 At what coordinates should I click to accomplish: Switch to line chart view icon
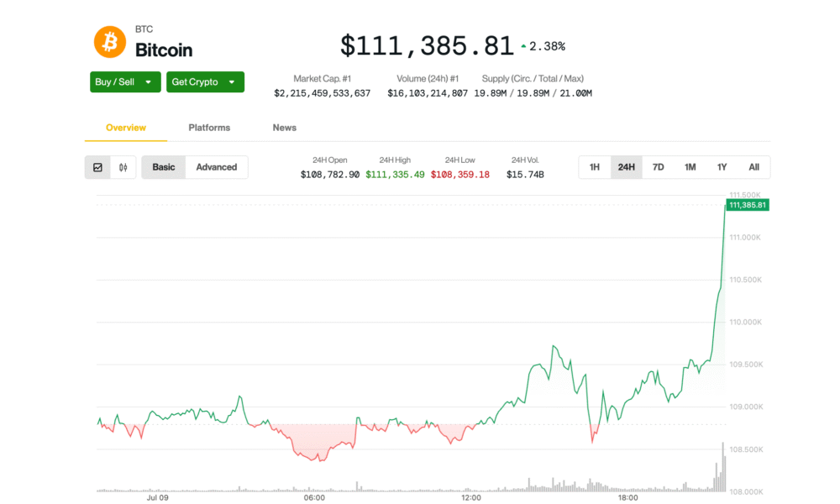tap(97, 167)
